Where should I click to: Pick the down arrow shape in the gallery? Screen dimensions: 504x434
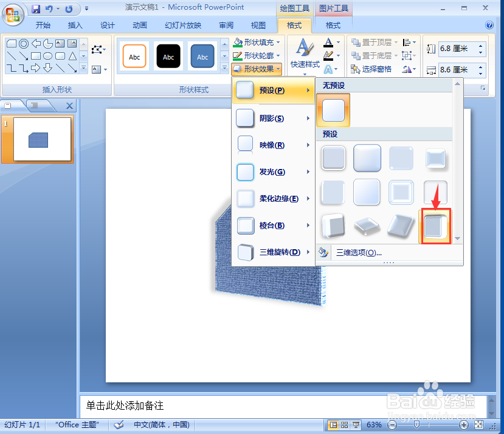(x=47, y=68)
